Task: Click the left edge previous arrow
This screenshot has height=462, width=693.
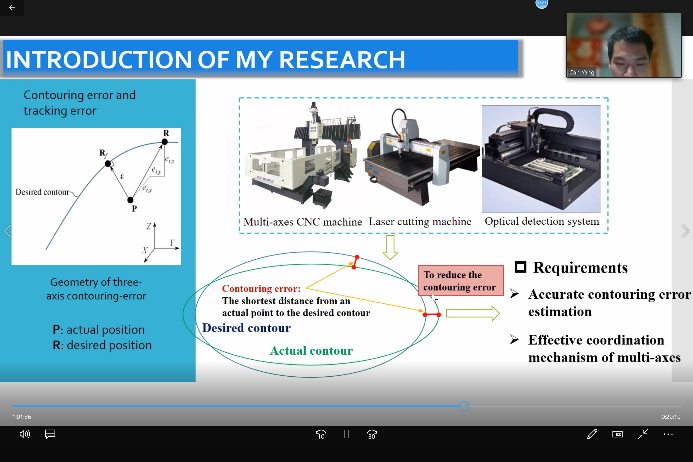Action: point(7,231)
